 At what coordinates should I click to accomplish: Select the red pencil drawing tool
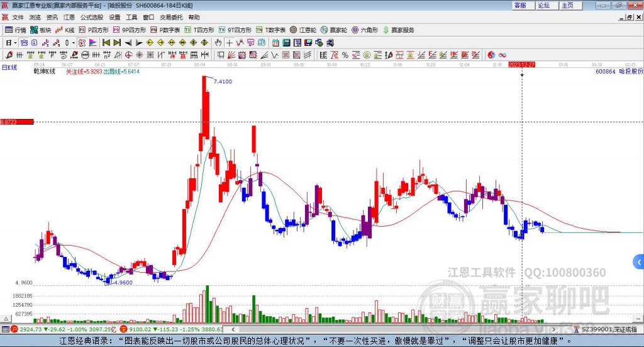click(x=9, y=55)
